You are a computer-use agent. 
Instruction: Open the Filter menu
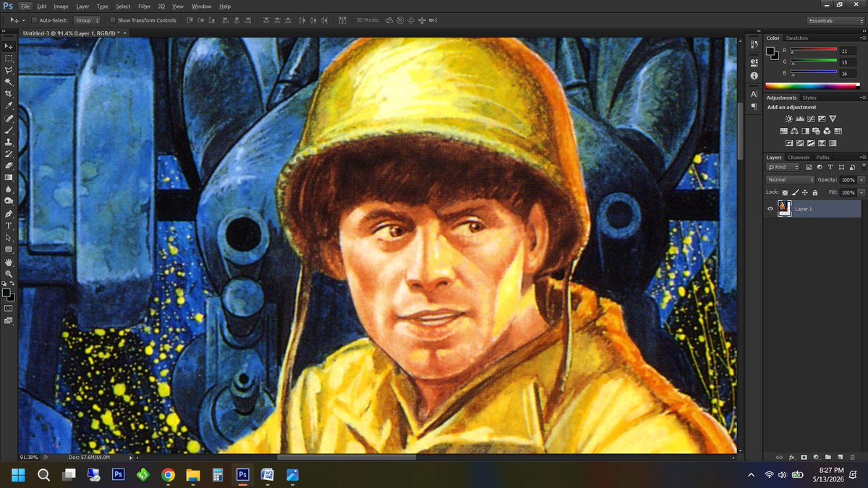144,6
